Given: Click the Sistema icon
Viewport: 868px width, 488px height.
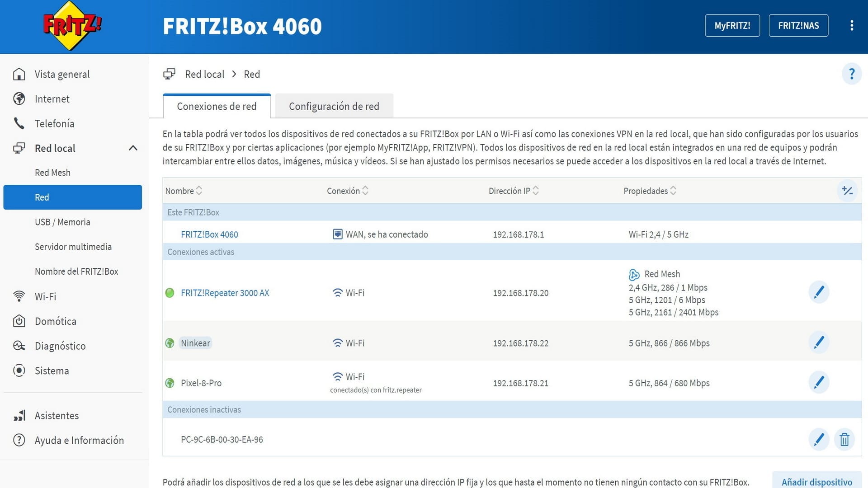Looking at the screenshot, I should coord(19,371).
